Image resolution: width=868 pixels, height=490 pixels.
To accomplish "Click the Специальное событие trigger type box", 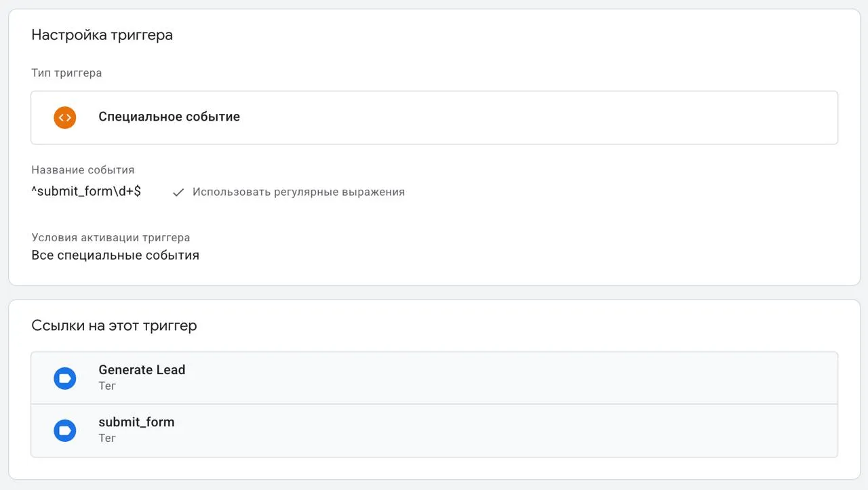I will pos(434,117).
